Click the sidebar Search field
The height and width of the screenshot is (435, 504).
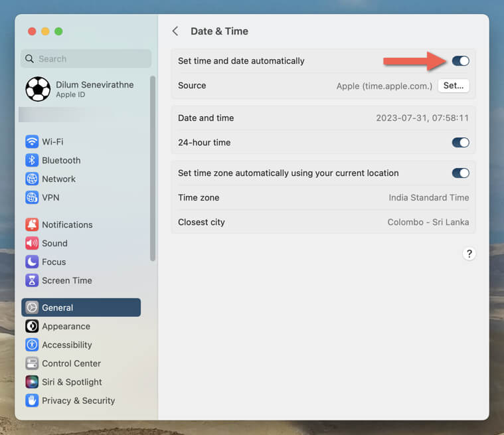click(x=86, y=58)
